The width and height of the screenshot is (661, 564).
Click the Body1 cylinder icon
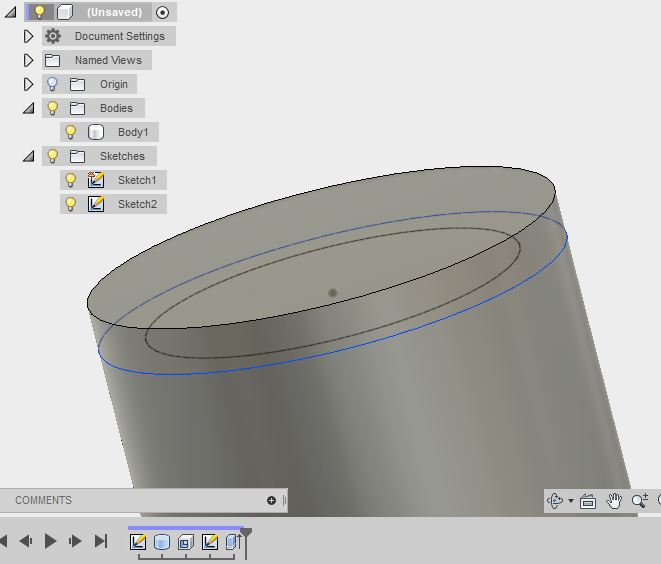(x=96, y=132)
